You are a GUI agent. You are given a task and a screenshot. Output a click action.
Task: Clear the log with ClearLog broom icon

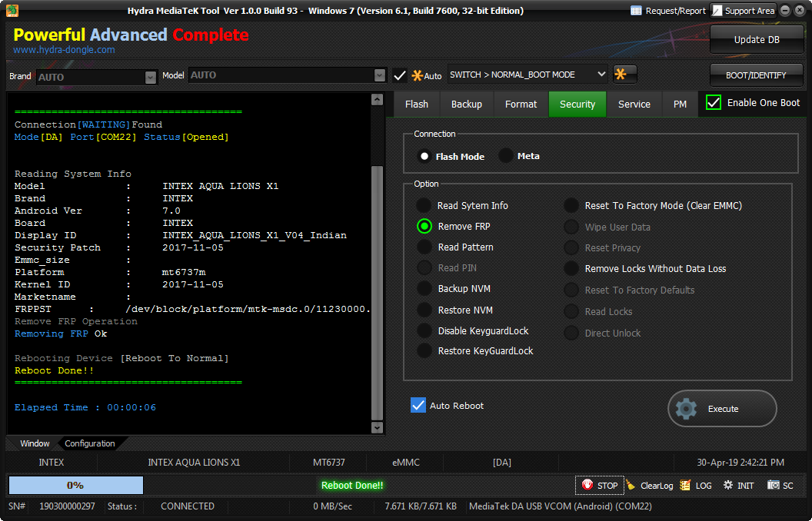tap(631, 485)
